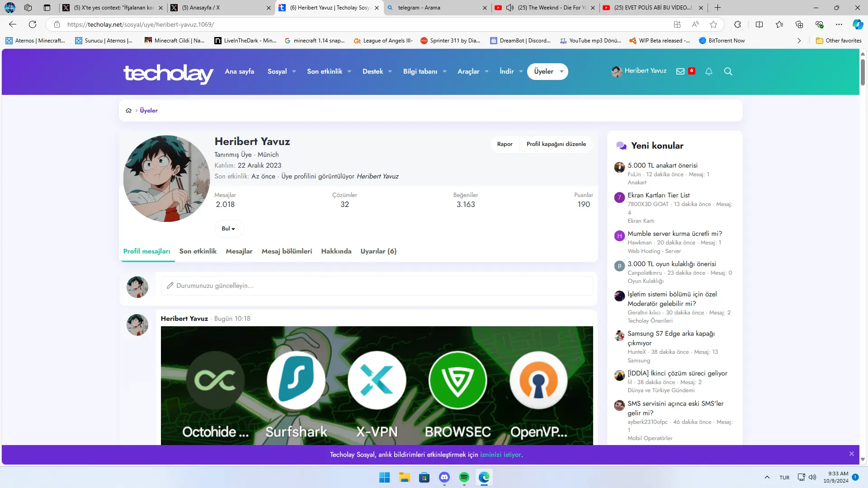Screen dimensions: 868x488
Task: Open browser settings and more menu
Action: tap(839, 24)
